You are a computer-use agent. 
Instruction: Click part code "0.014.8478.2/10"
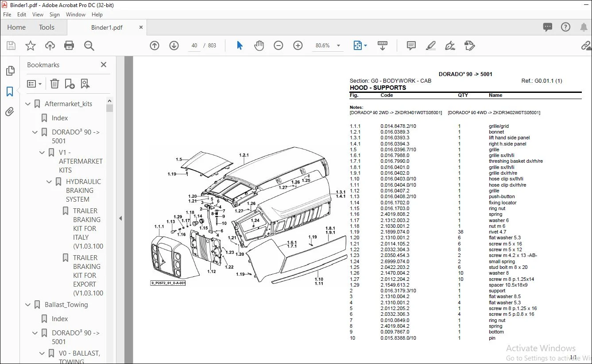398,126
